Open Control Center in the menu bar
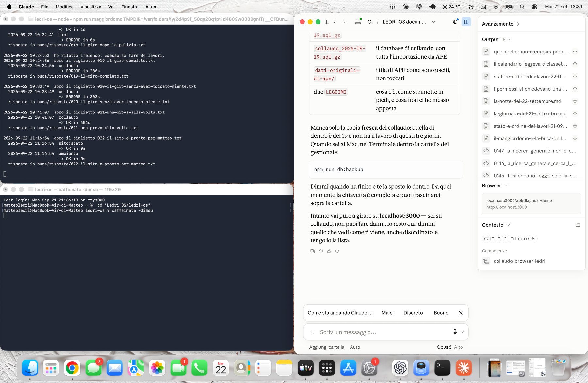Viewport: 588px width, 383px height. point(534,7)
